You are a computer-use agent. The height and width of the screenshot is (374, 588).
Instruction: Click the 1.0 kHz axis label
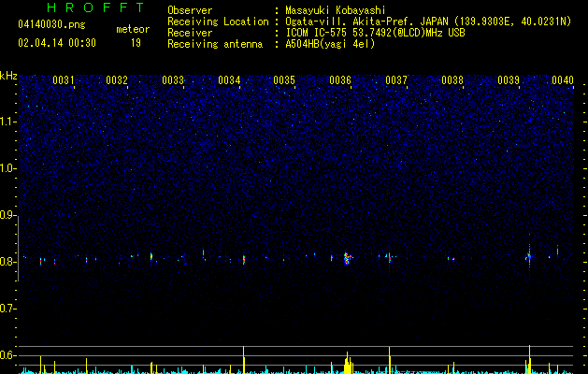coord(7,168)
